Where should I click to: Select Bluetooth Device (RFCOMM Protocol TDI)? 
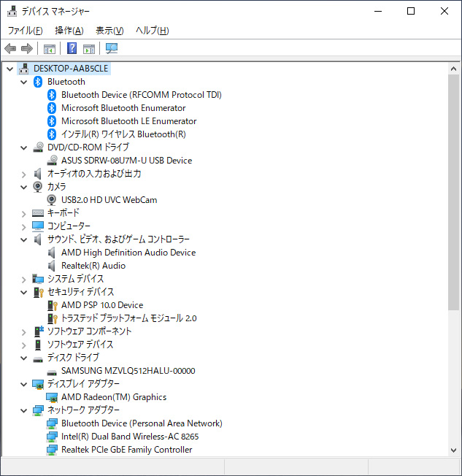142,95
